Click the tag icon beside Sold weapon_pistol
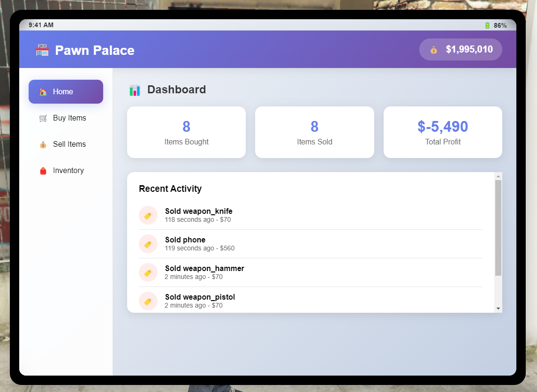This screenshot has width=537, height=392. pos(148,301)
